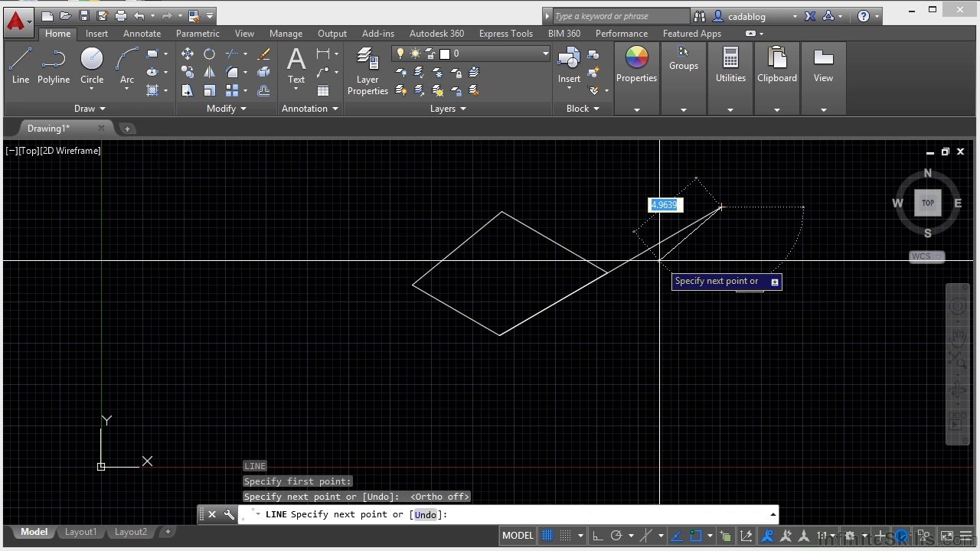This screenshot has height=551, width=980.
Task: Click the Scale tool icon
Action: click(209, 90)
